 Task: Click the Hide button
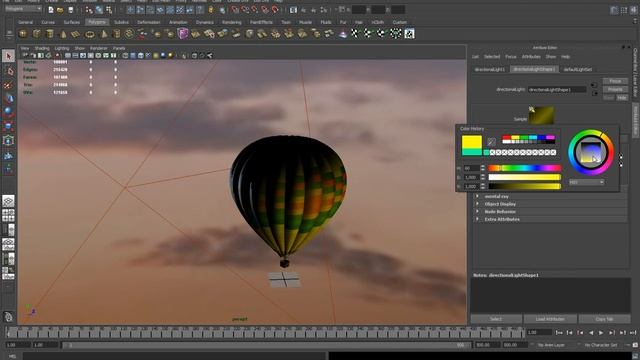point(622,98)
